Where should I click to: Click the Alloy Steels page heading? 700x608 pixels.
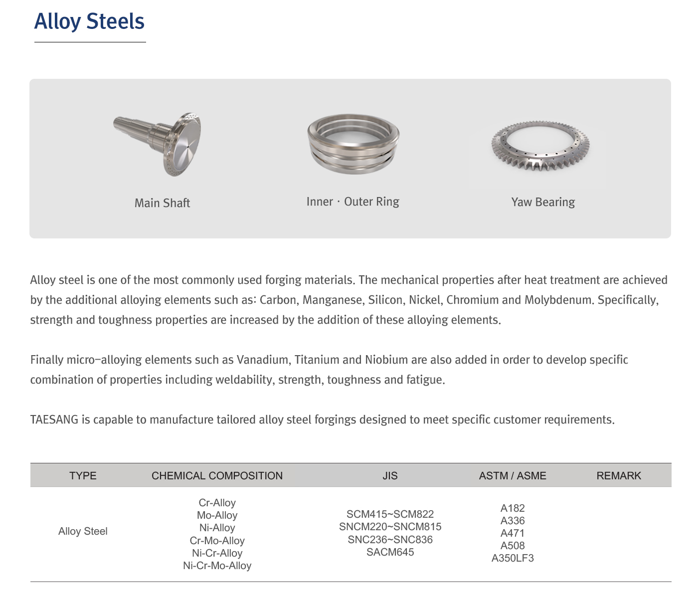point(89,21)
